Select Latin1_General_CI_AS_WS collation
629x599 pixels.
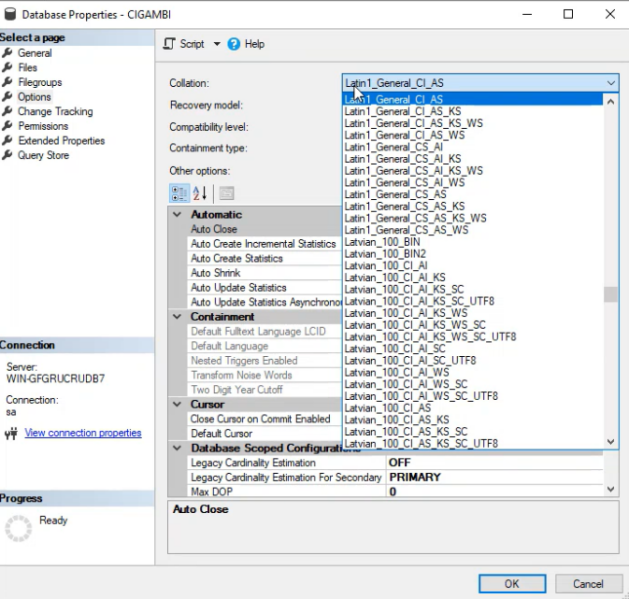[473, 135]
